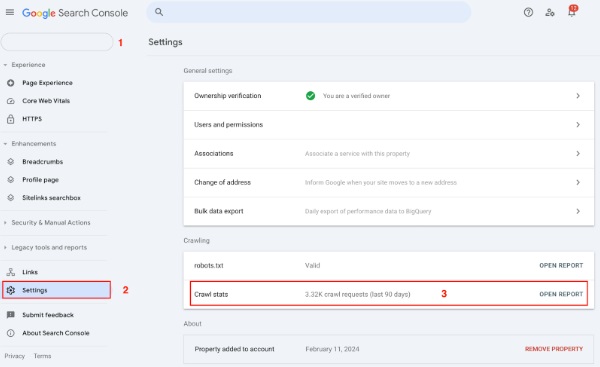Open the user management settings icon
Viewport: 600px width, 367px height.
550,12
